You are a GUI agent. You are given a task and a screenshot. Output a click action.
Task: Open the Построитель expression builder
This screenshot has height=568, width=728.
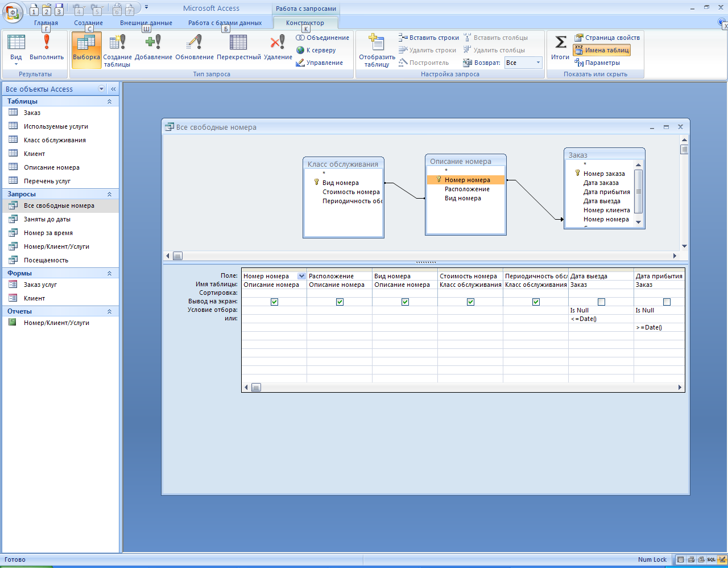pos(424,63)
